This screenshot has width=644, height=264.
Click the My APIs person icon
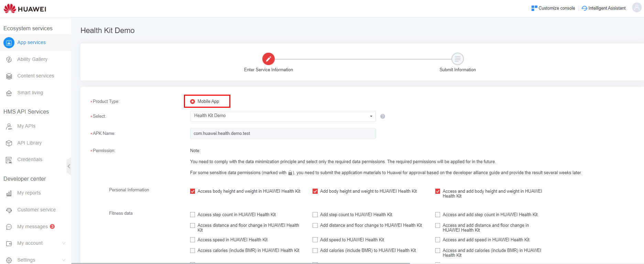9,126
